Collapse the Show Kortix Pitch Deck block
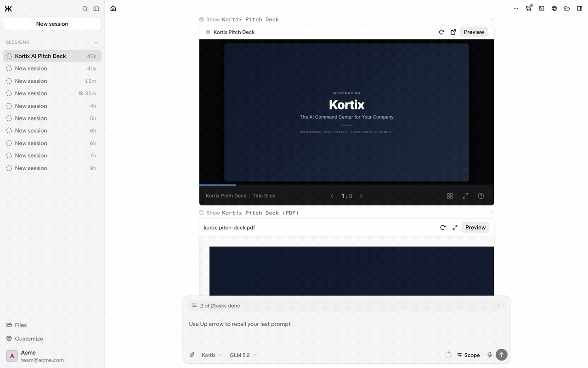 (492, 19)
